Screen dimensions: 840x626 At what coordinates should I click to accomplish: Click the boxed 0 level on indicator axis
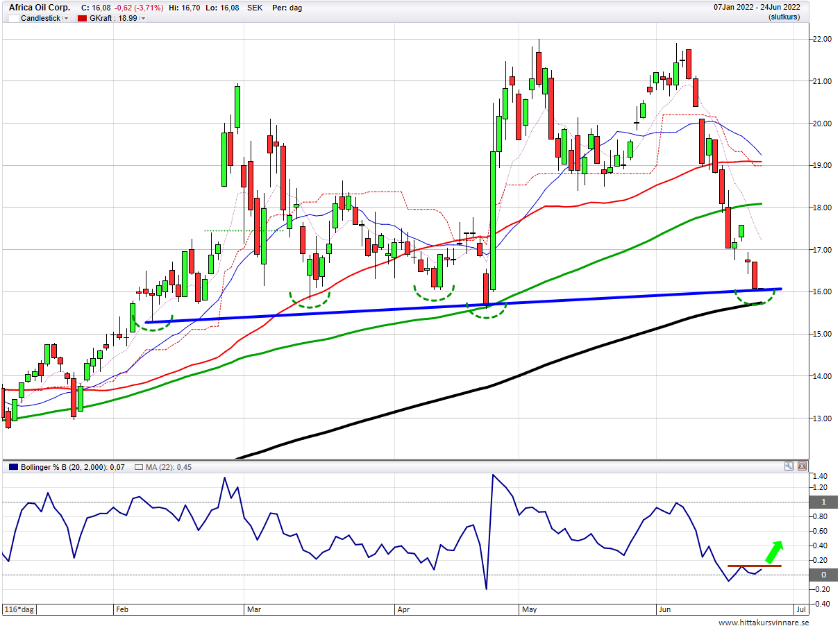click(x=823, y=575)
